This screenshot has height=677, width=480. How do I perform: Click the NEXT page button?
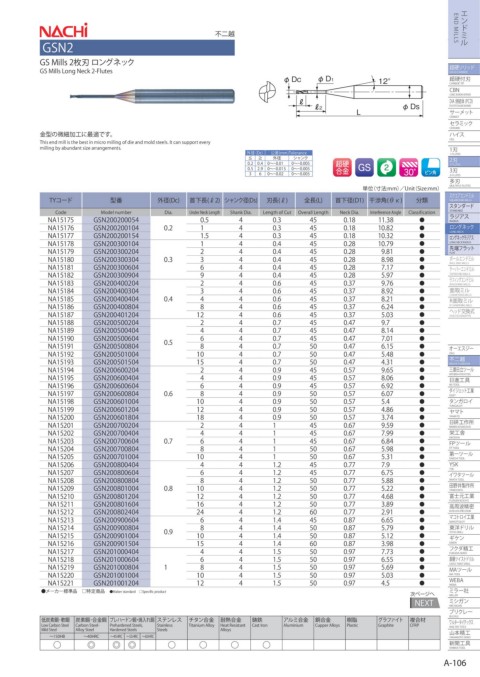point(423,603)
